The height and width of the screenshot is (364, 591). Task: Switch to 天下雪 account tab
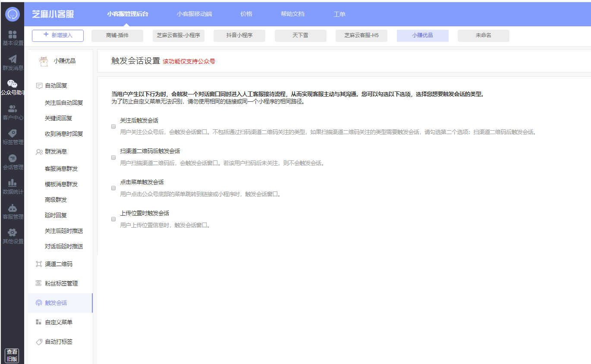click(x=301, y=35)
